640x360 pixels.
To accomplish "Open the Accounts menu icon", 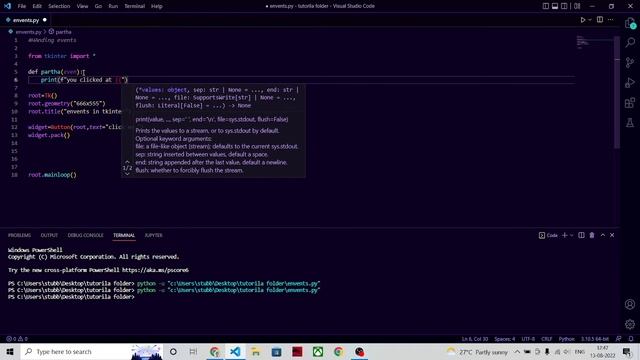I will pos(630,304).
